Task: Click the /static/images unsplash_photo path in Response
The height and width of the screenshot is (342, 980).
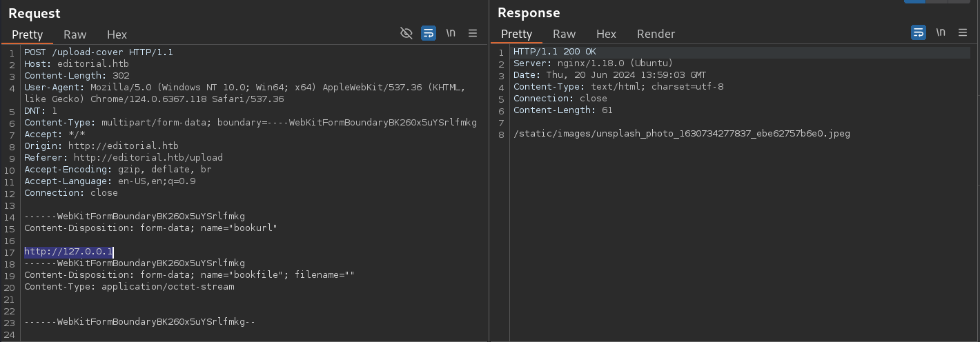Action: point(682,134)
